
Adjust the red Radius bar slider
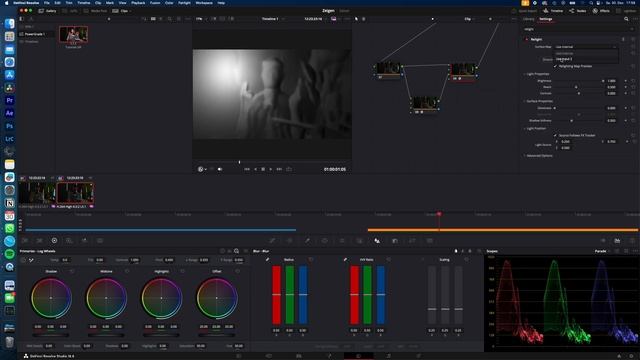277,295
